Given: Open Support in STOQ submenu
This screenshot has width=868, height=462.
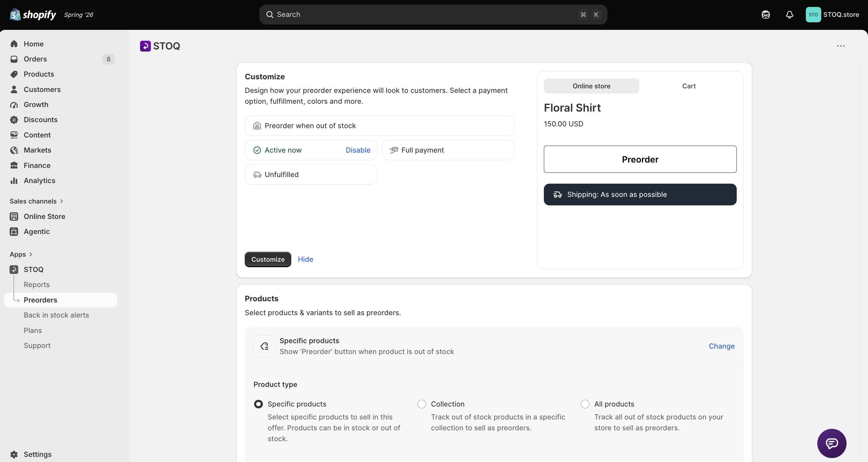Looking at the screenshot, I should point(37,346).
